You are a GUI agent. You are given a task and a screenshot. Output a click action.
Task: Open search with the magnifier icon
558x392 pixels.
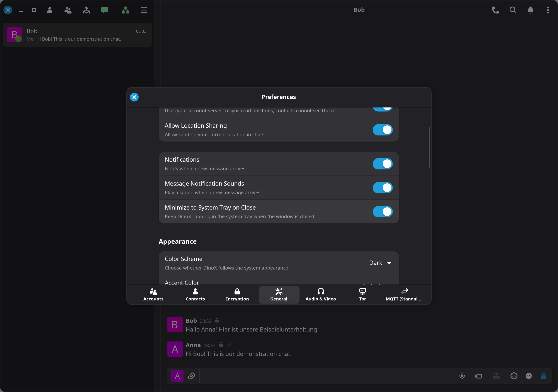513,10
